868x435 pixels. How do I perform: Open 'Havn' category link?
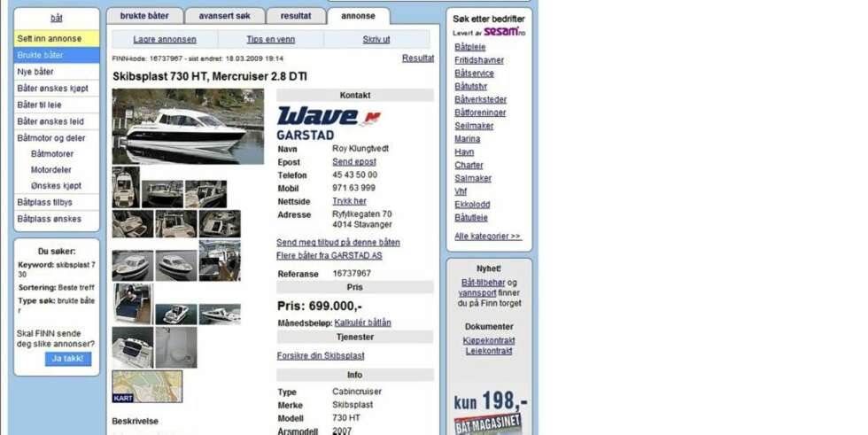coord(464,152)
